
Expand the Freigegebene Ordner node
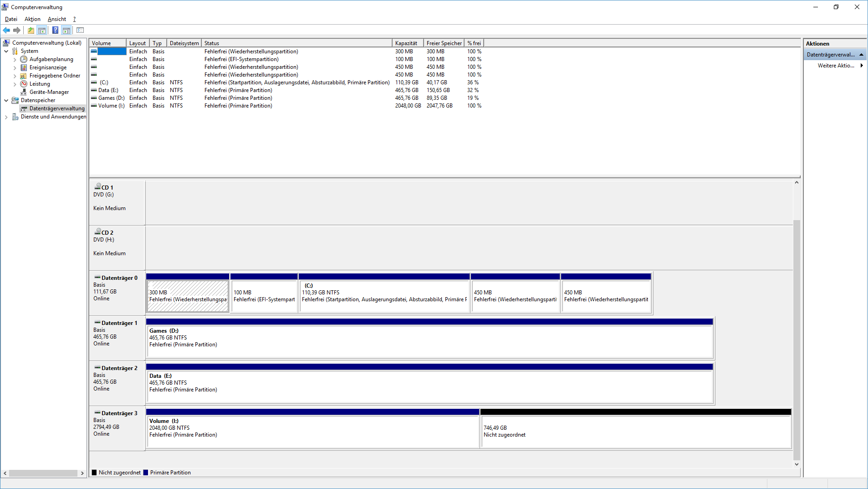point(15,76)
